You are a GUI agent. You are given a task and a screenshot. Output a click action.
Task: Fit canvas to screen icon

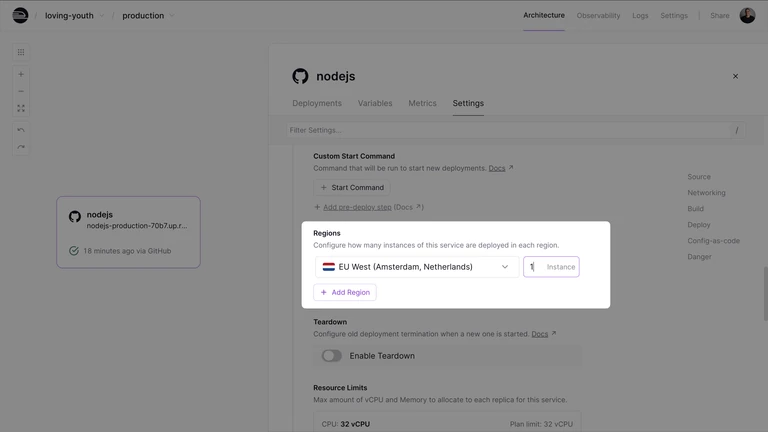point(21,108)
